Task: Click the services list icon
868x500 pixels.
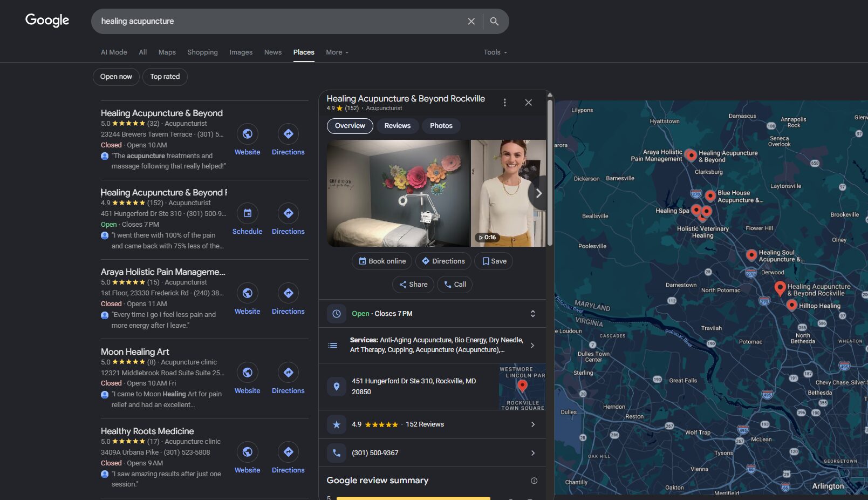Action: click(333, 345)
